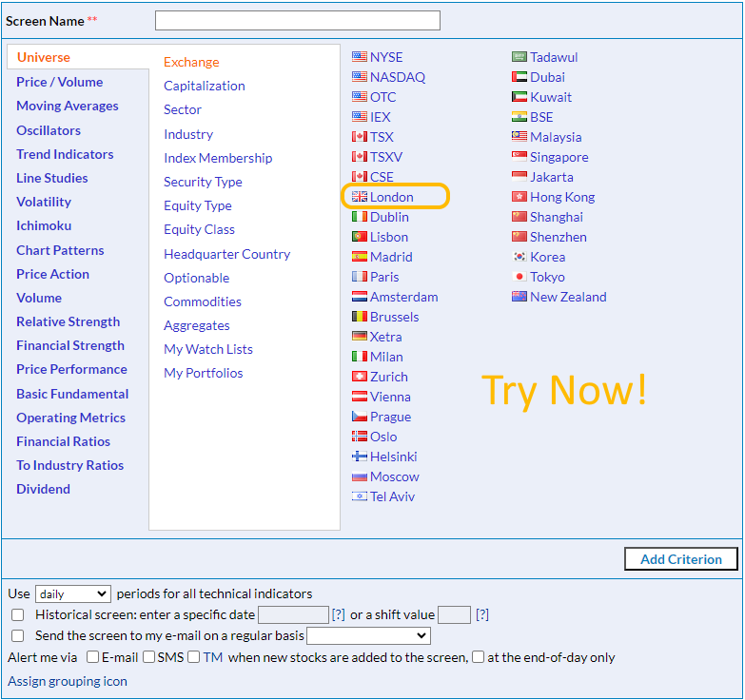Open the daily periods dropdown
Screen dimensions: 745x700
(x=73, y=594)
